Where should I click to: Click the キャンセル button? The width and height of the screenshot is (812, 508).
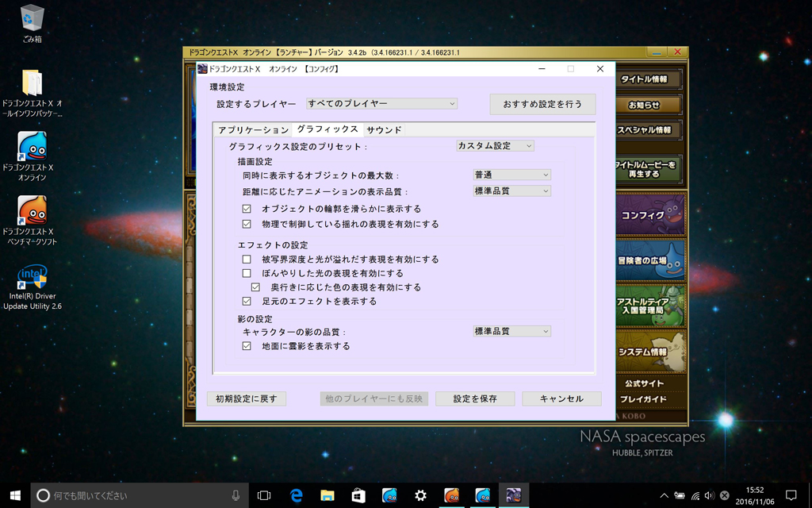click(x=561, y=398)
